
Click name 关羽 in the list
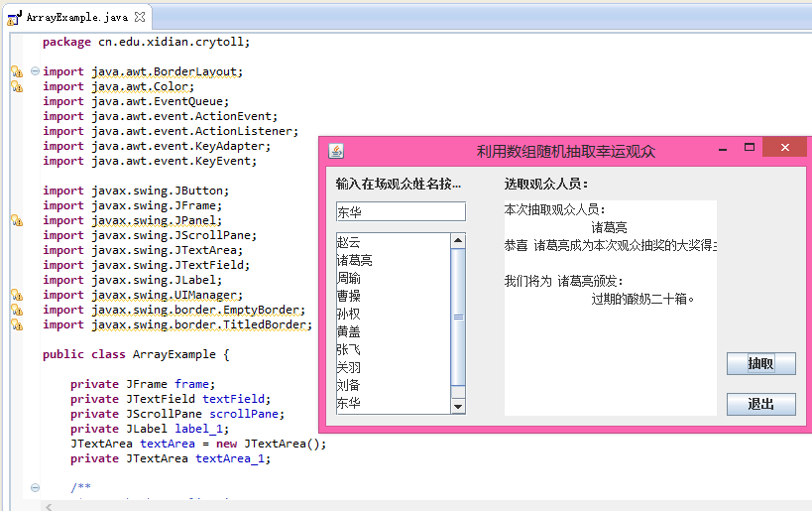click(x=349, y=367)
